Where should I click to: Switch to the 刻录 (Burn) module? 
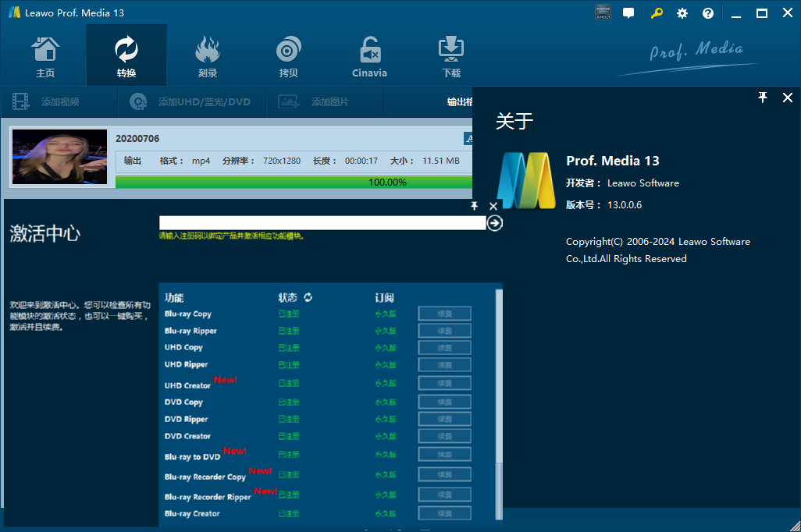(208, 56)
